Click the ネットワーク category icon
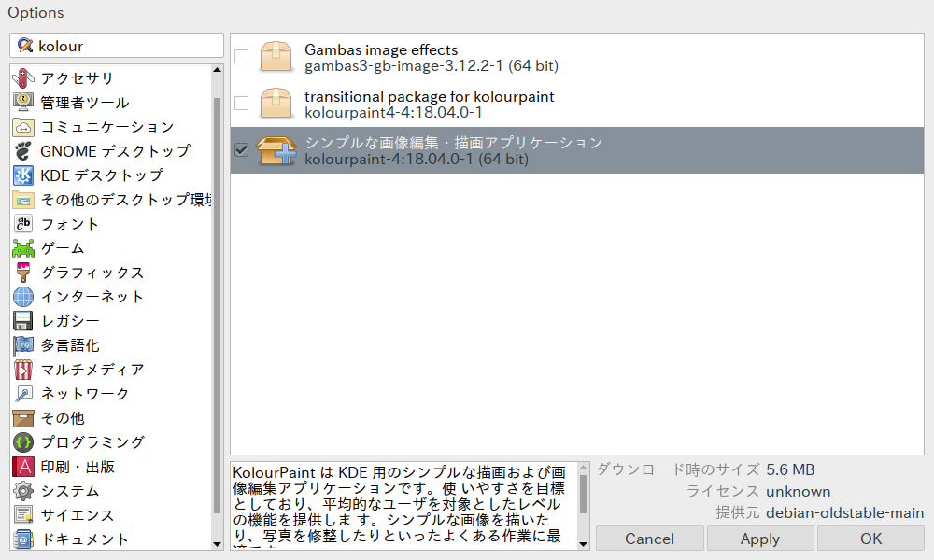The height and width of the screenshot is (560, 934). pyautogui.click(x=23, y=393)
